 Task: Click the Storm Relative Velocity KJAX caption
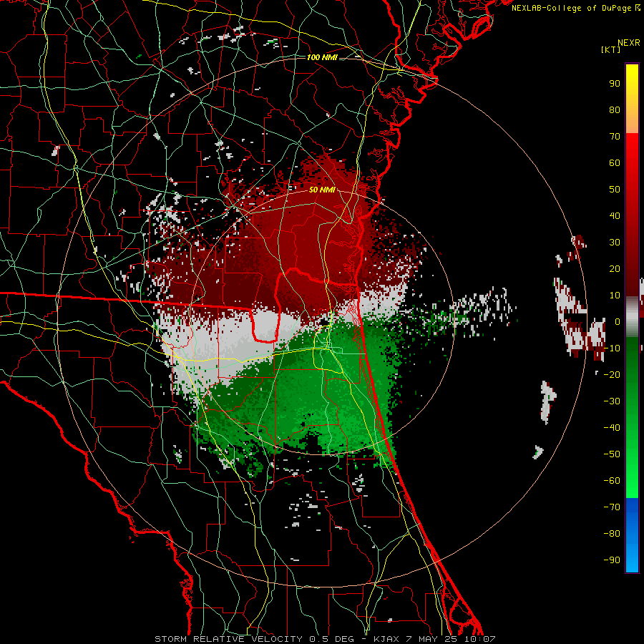click(325, 639)
